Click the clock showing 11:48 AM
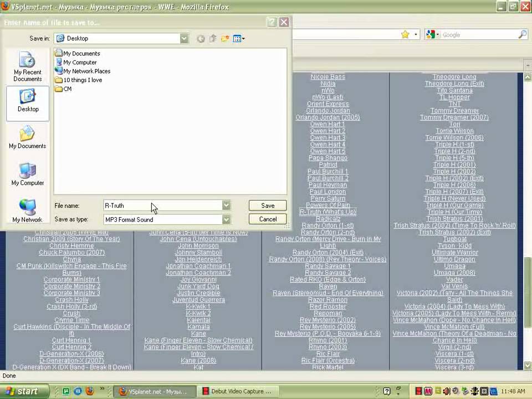 tap(513, 391)
